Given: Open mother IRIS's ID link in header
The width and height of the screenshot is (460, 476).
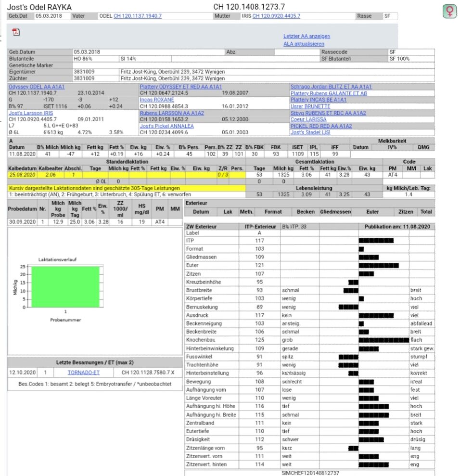Looking at the screenshot, I should (276, 16).
